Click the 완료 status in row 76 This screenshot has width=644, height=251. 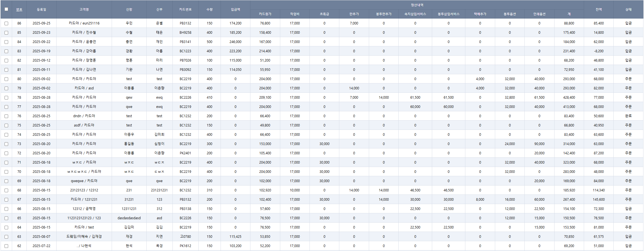pos(628,116)
